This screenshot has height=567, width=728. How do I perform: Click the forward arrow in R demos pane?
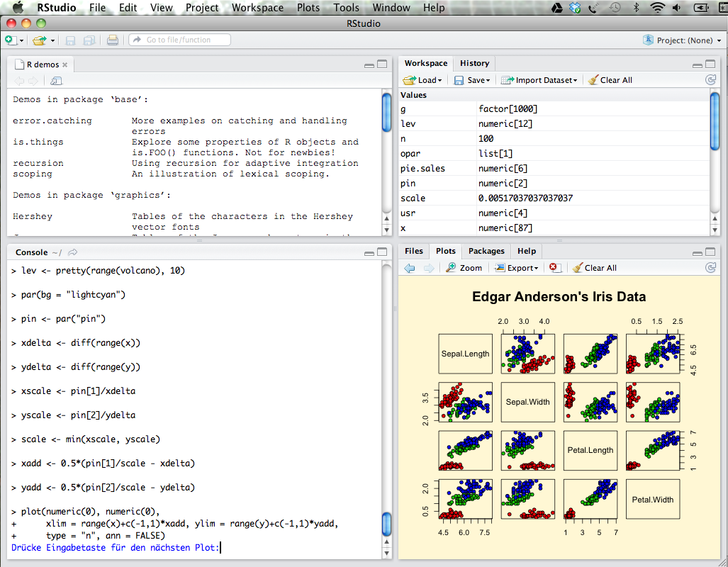pyautogui.click(x=33, y=82)
